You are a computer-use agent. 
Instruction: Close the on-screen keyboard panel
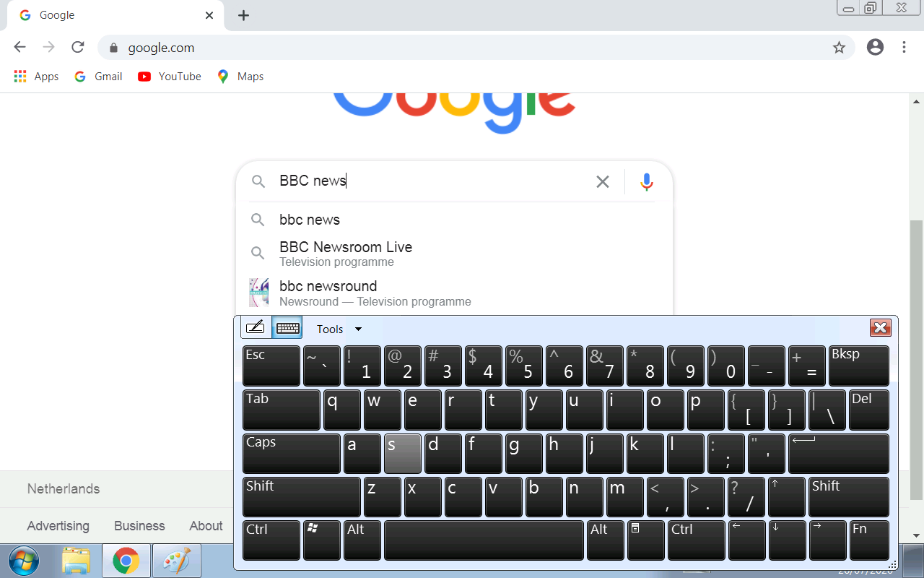tap(881, 328)
